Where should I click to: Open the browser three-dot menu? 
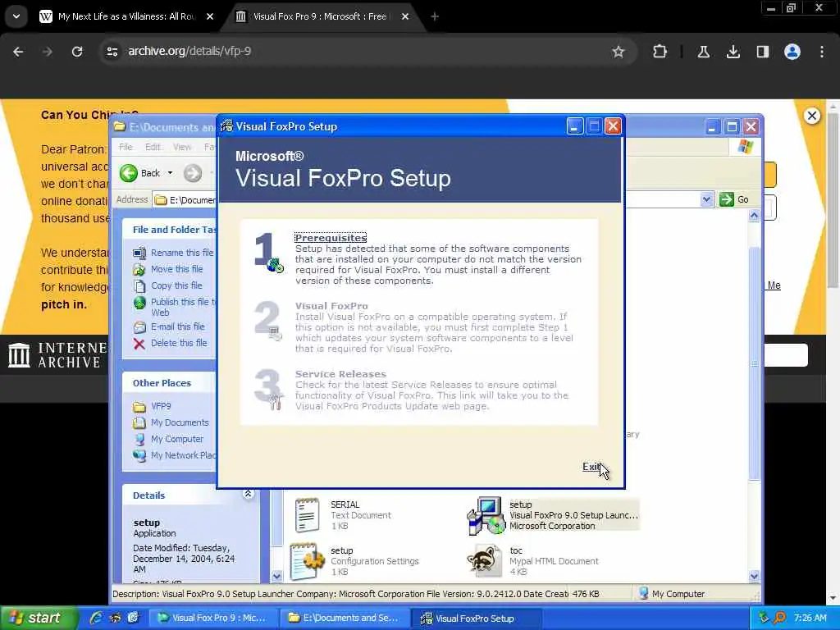822,52
